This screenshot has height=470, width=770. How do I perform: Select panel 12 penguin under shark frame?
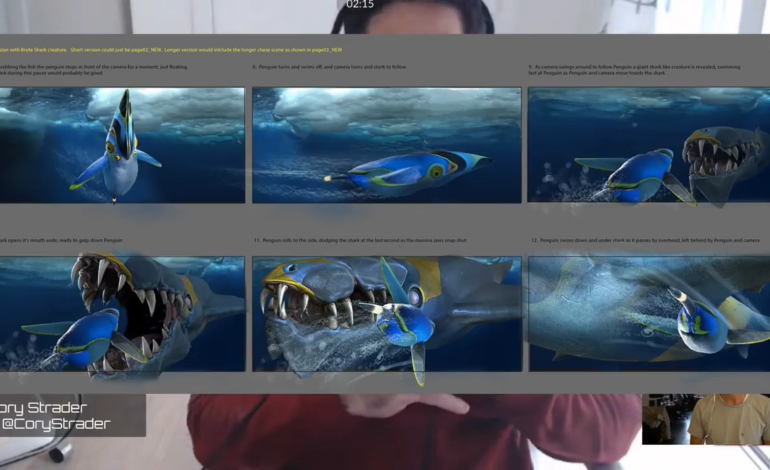point(648,314)
